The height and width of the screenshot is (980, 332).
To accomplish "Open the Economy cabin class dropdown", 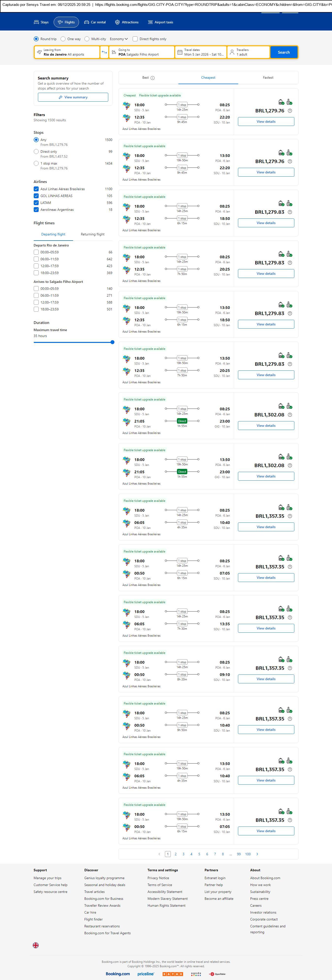I will coord(119,39).
